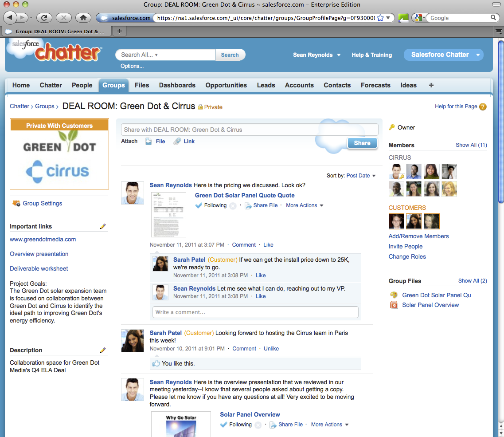Unlike Sarah Patel's Paris post
504x437 pixels.
(x=271, y=349)
